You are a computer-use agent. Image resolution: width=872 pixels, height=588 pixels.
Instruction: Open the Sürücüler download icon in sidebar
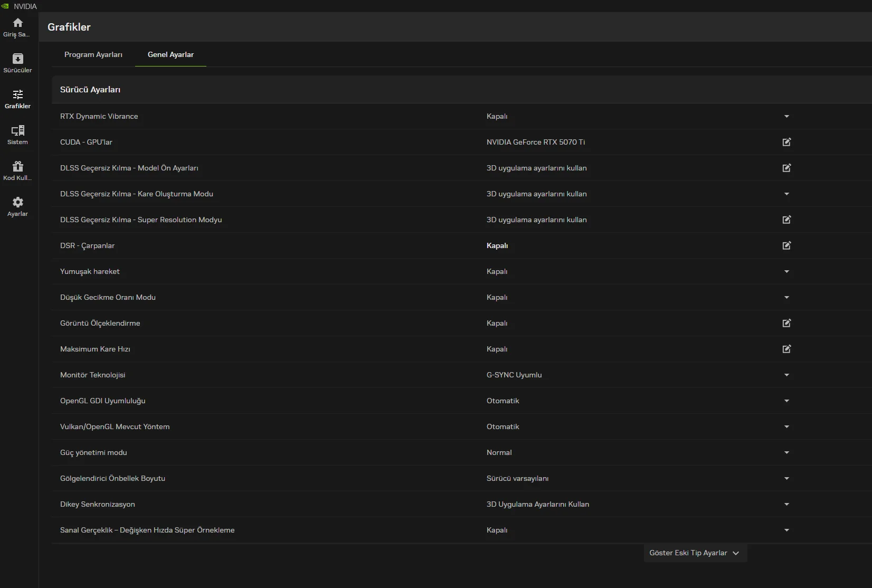[17, 59]
